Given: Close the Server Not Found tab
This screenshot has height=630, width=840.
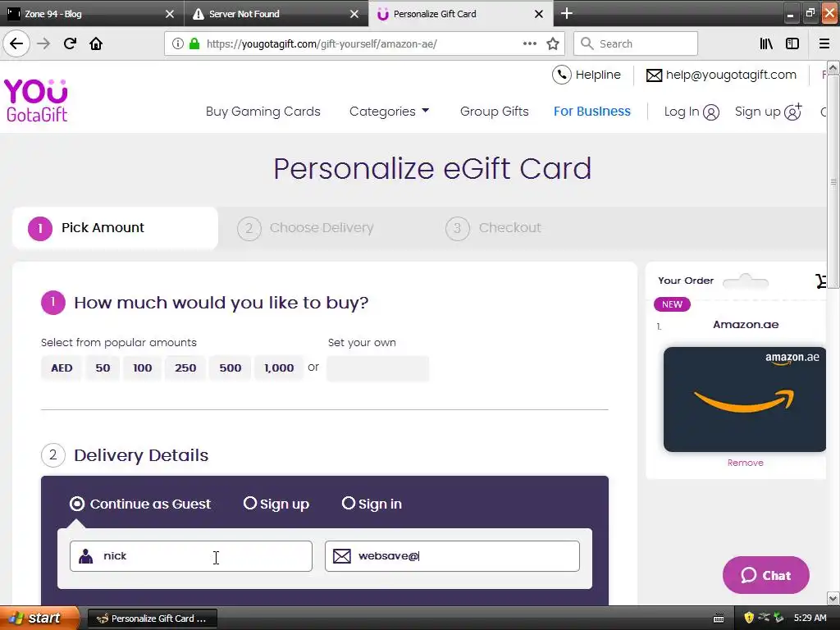Looking at the screenshot, I should pos(354,14).
